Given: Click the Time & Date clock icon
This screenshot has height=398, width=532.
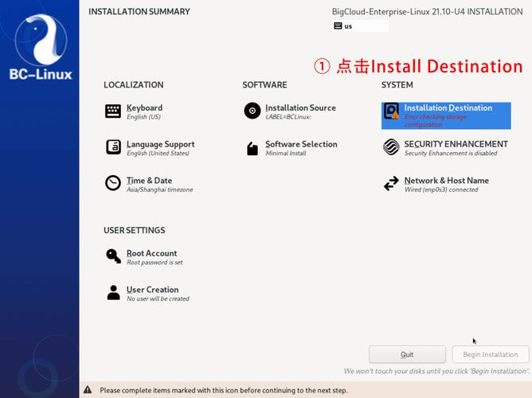Looking at the screenshot, I should click(x=113, y=184).
